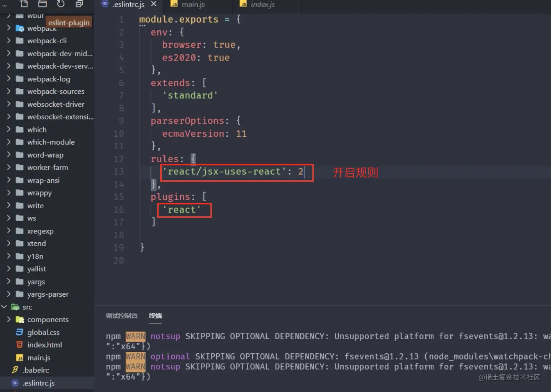This screenshot has width=551, height=392.
Task: Click the xregexp folder icon
Action: click(20, 230)
